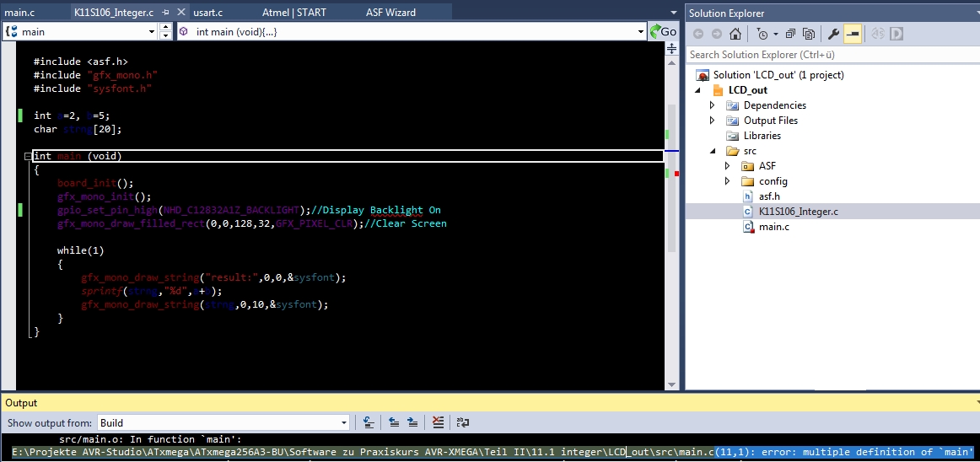Click editor scrollbar down arrow

coord(672,384)
